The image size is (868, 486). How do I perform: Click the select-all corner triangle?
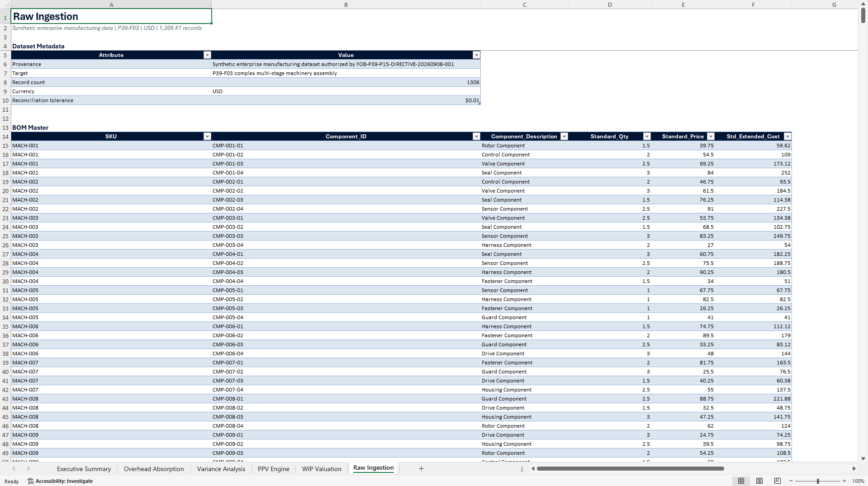(x=5, y=5)
